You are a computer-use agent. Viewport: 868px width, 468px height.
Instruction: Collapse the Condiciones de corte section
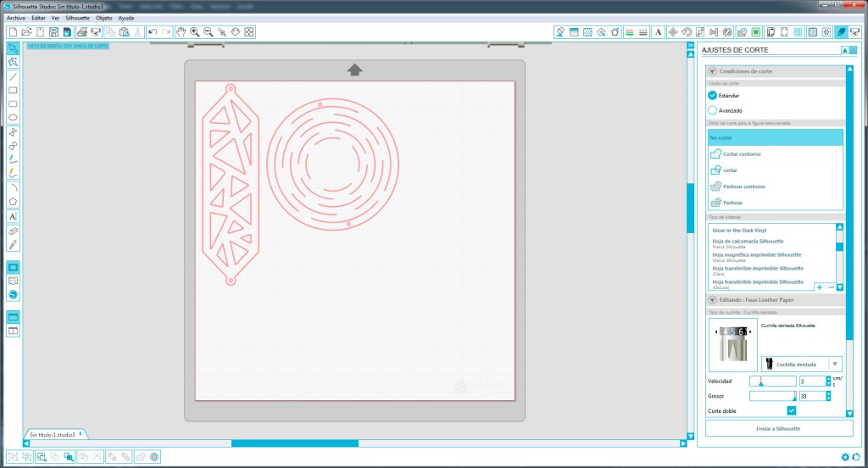click(712, 71)
